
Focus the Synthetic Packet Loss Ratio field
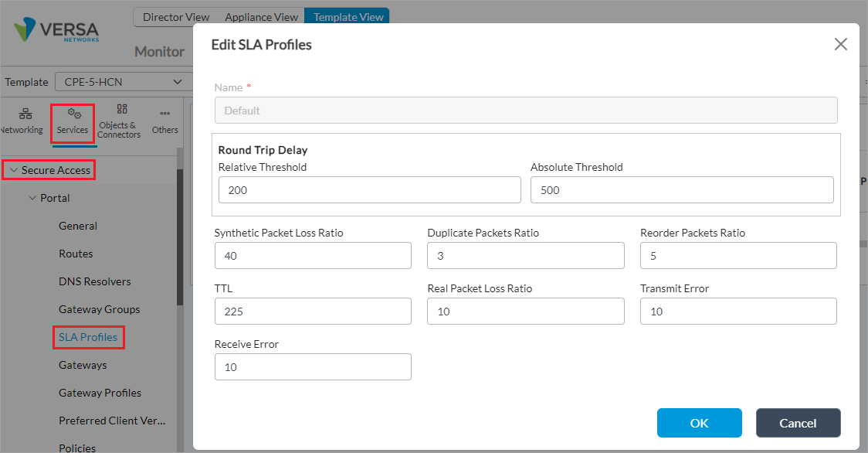[x=313, y=256]
